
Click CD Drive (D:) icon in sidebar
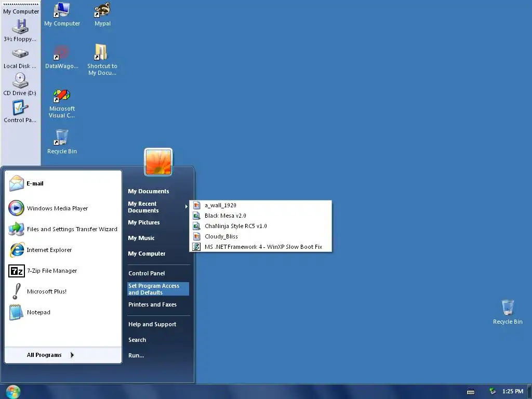pyautogui.click(x=20, y=81)
